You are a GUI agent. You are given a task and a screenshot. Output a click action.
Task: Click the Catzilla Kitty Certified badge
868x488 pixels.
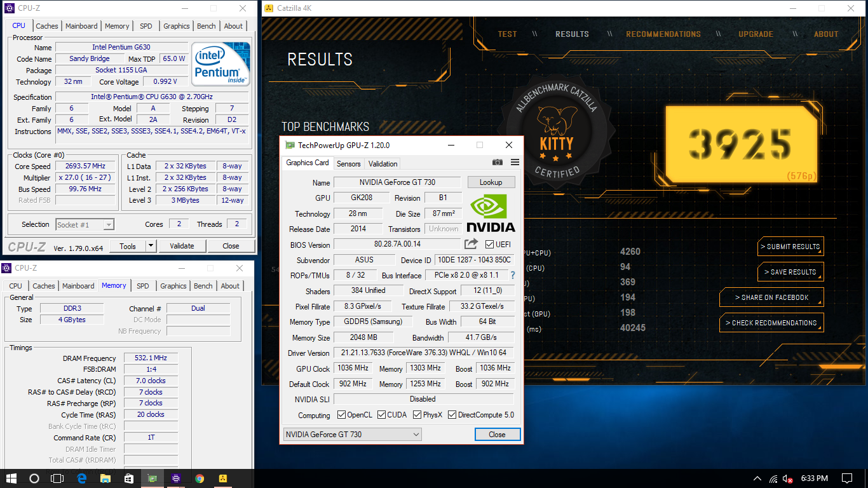click(557, 130)
